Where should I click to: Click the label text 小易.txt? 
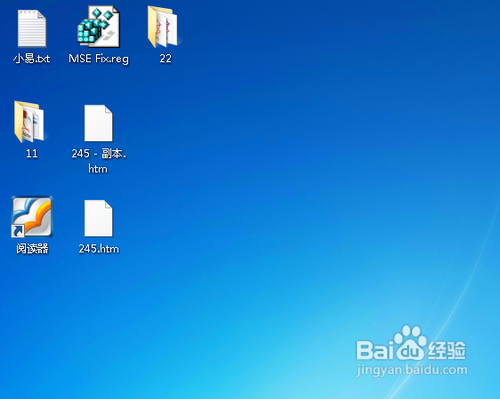pyautogui.click(x=32, y=59)
